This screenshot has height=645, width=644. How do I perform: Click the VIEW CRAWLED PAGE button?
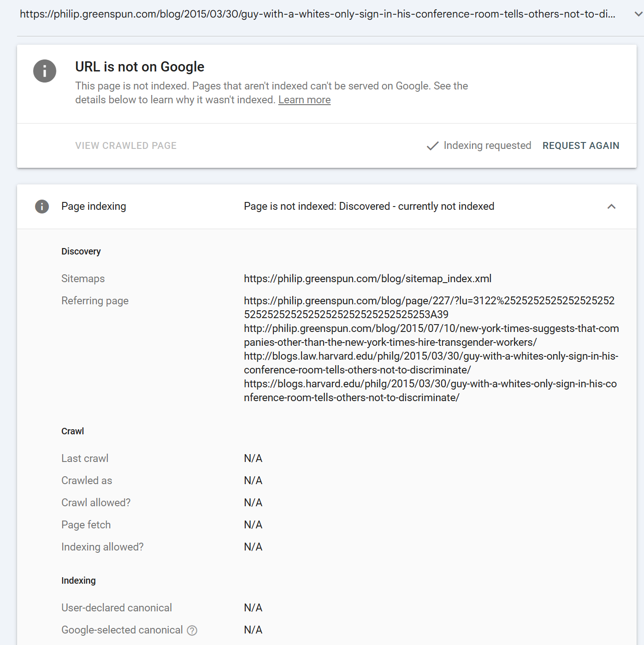126,146
